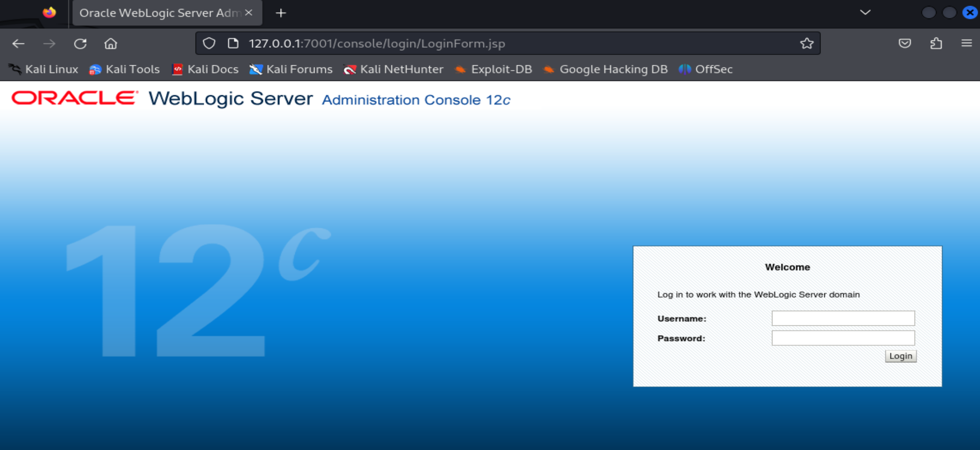
Task: Click the Firefox logo icon
Action: coord(49,12)
